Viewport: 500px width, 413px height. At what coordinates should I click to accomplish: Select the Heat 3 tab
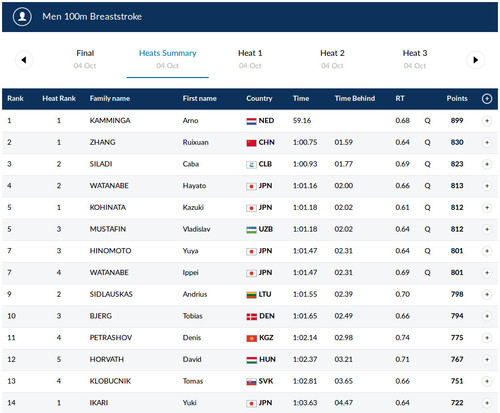(415, 59)
